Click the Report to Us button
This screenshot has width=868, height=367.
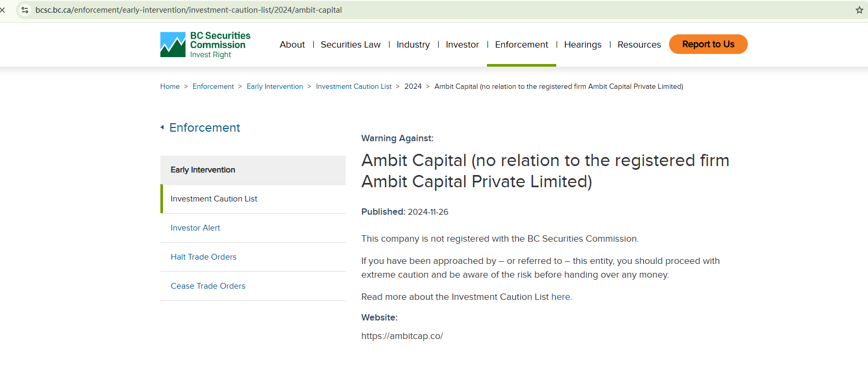coord(708,44)
